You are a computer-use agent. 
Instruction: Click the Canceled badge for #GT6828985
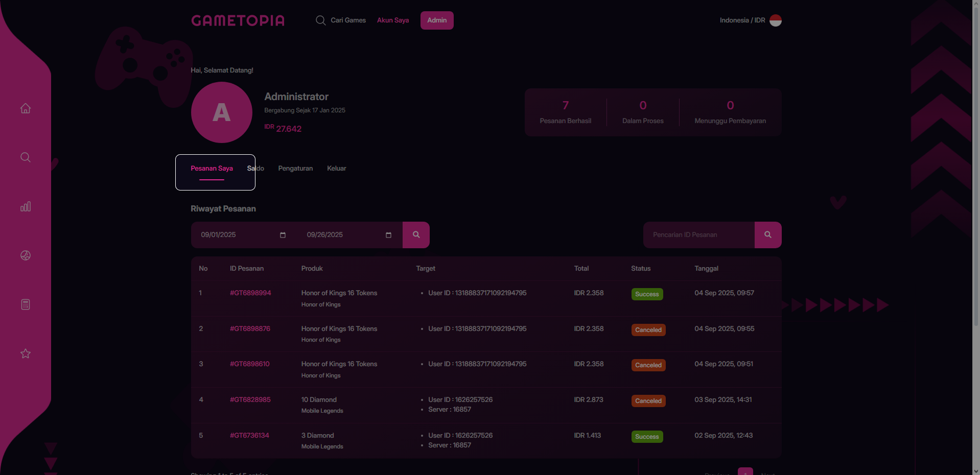pyautogui.click(x=648, y=401)
